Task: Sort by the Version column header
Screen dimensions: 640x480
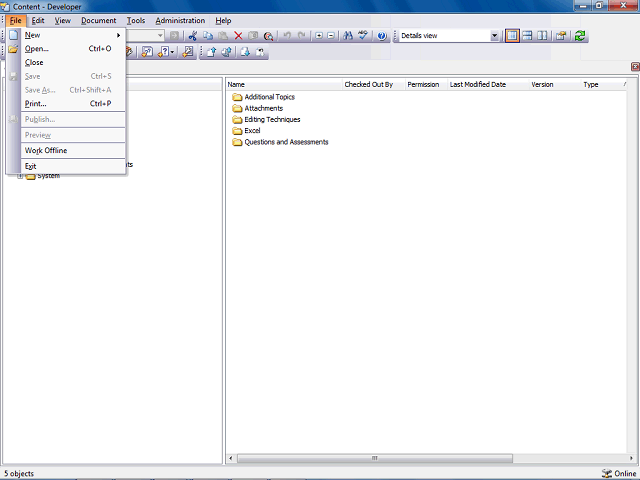Action: [x=555, y=84]
